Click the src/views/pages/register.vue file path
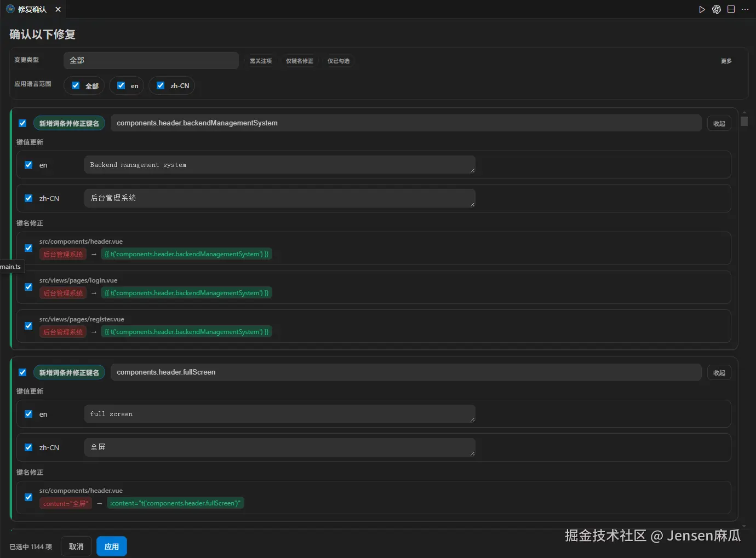Image resolution: width=756 pixels, height=558 pixels. [x=82, y=319]
